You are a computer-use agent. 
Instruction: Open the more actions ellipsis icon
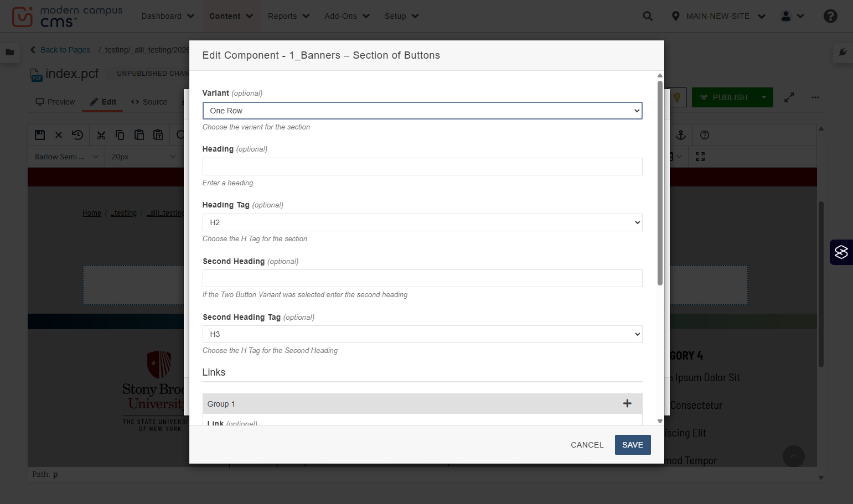point(815,97)
